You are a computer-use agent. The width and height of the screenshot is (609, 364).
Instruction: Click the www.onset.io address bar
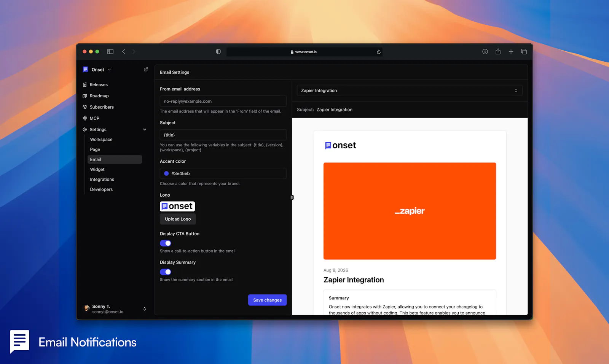(304, 52)
